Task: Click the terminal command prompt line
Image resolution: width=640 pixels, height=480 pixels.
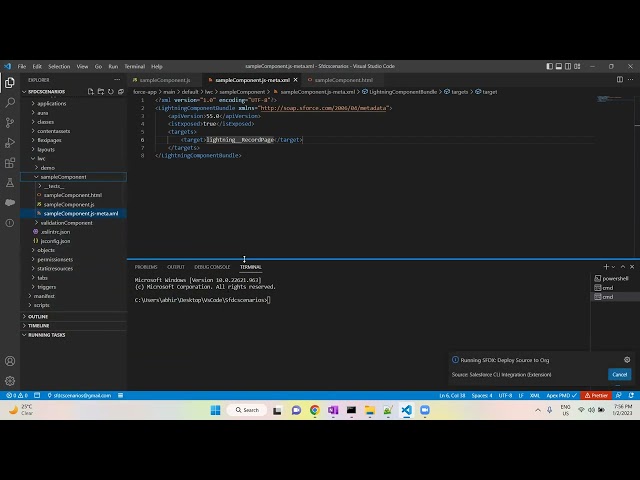Action: (x=202, y=300)
